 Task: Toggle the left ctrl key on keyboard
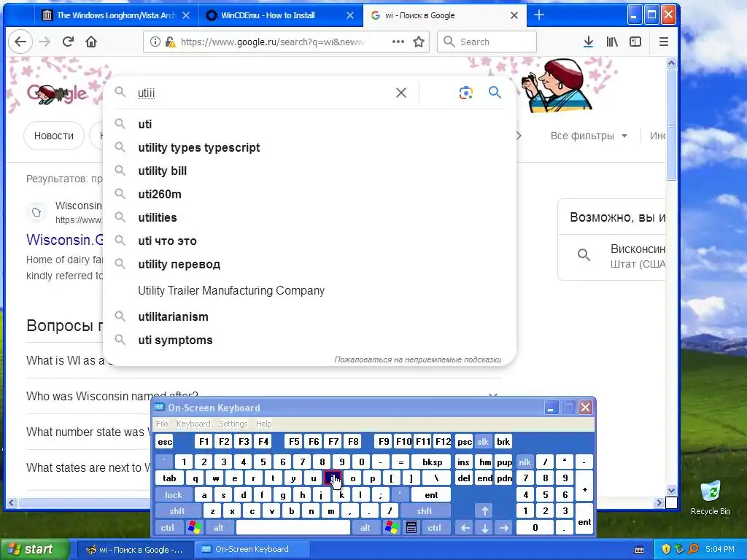click(x=168, y=528)
